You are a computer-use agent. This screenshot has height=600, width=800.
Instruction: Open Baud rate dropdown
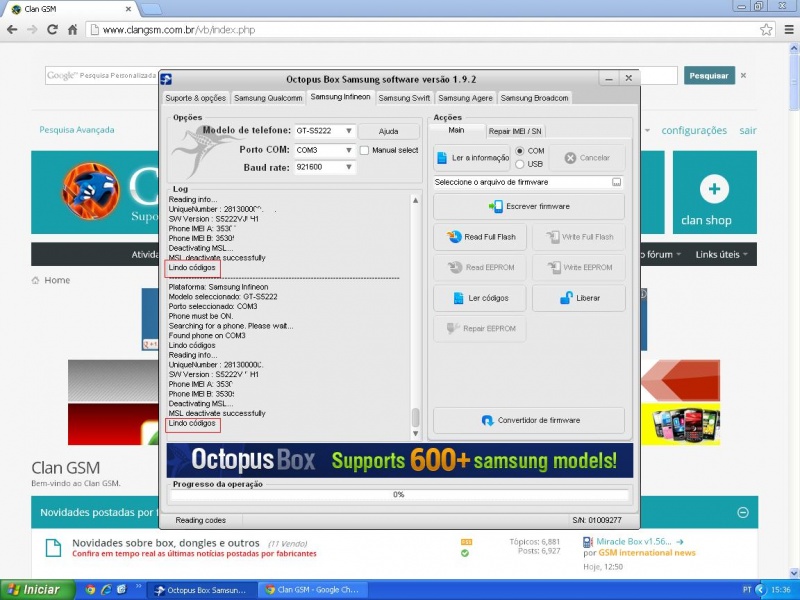[348, 167]
